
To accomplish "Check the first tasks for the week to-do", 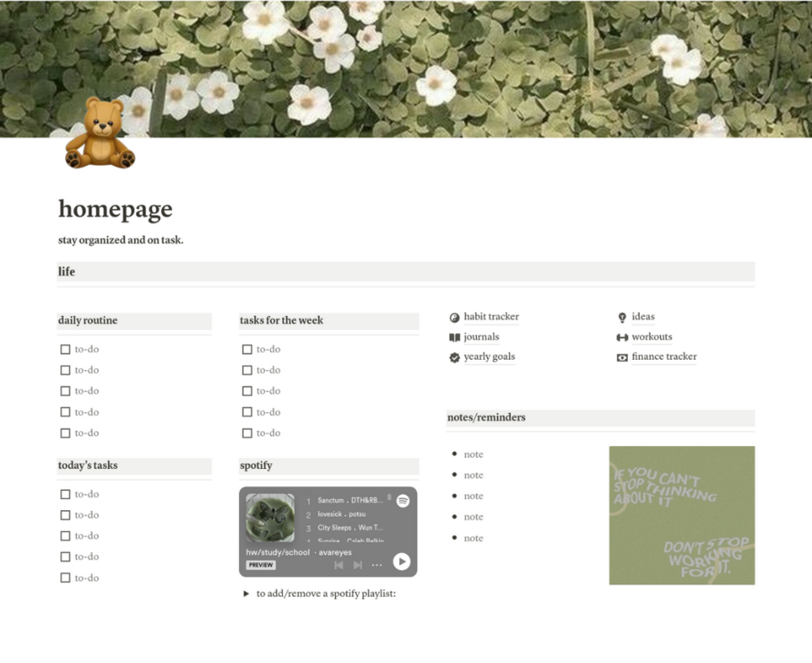I will point(247,349).
